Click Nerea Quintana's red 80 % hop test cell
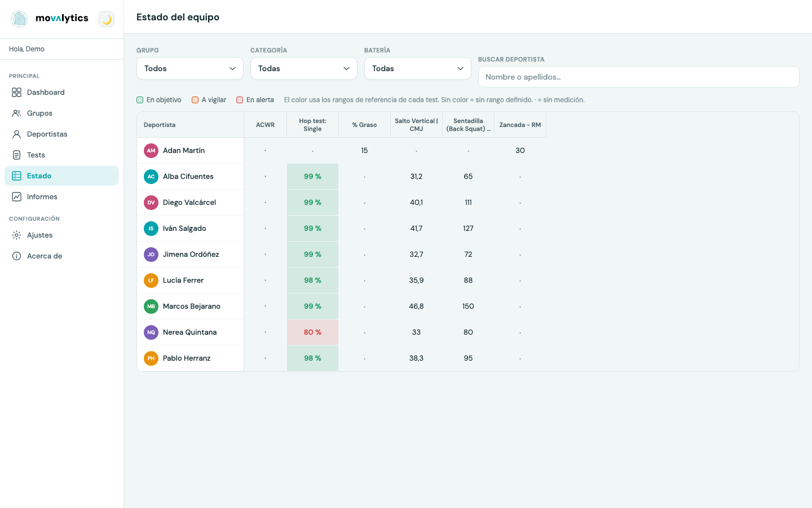The image size is (812, 508). pos(313,332)
